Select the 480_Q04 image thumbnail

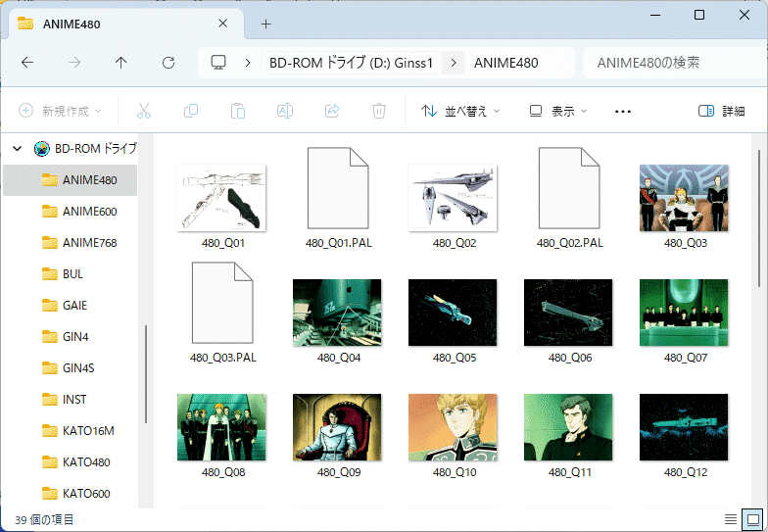[337, 313]
